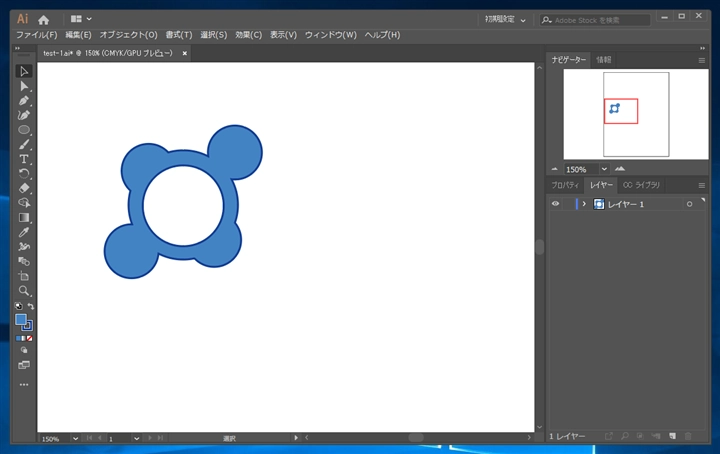This screenshot has width=720, height=454.
Task: Select the Type tool
Action: point(24,159)
